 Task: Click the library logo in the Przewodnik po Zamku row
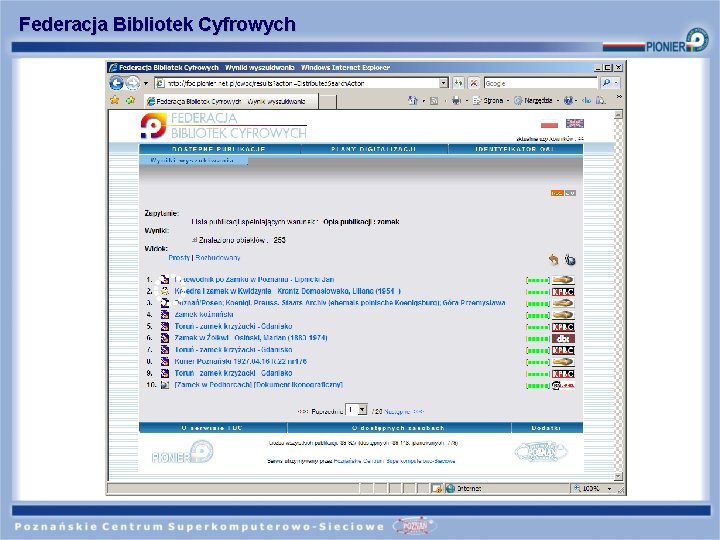coord(563,280)
